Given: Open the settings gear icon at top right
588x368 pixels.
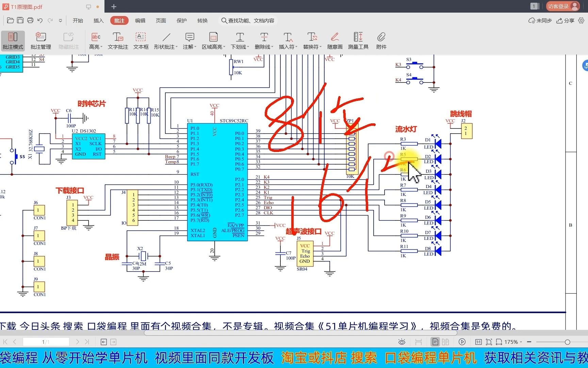Looking at the screenshot, I should tap(581, 20).
